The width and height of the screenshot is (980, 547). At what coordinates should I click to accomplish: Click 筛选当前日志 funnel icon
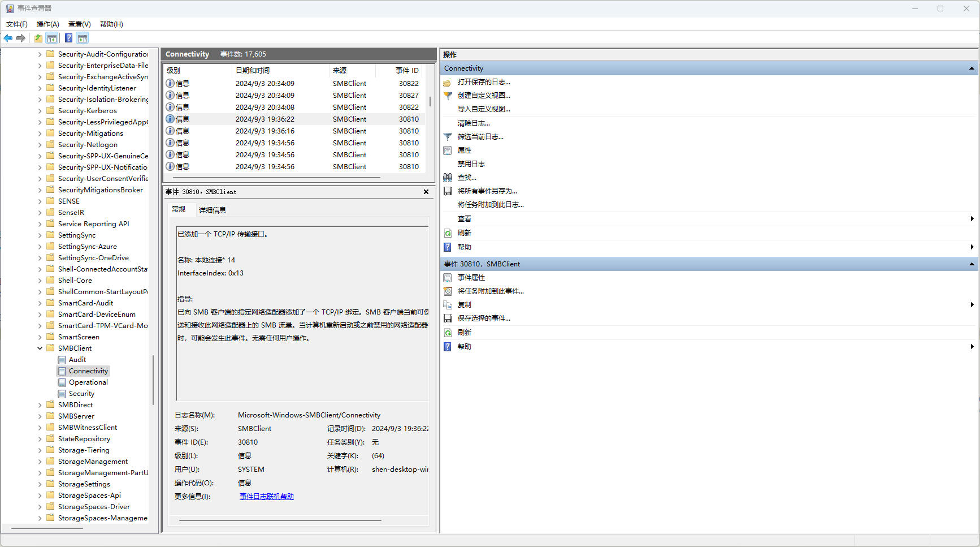tap(448, 137)
